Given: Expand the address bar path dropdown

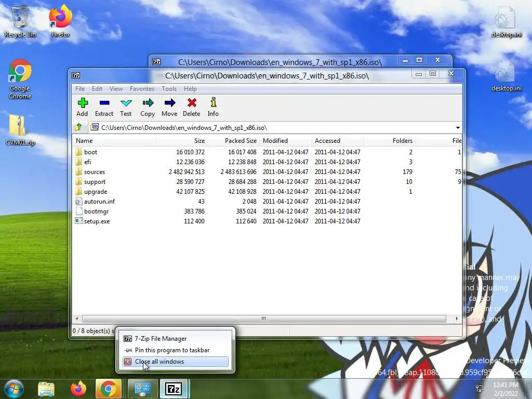Looking at the screenshot, I should tap(458, 128).
